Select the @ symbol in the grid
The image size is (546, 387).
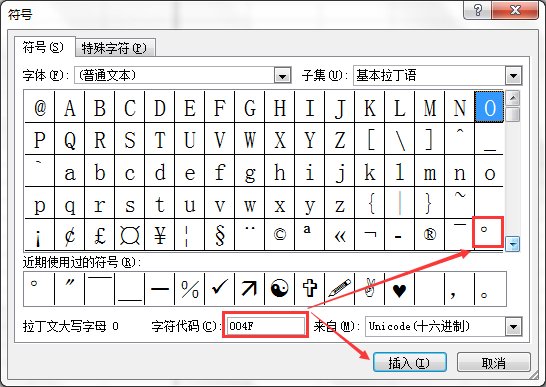40,107
